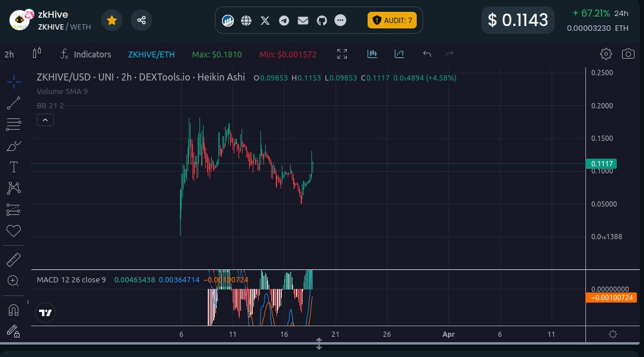The image size is (644, 357).
Task: Open the zkHive GitHub repository
Action: (321, 20)
